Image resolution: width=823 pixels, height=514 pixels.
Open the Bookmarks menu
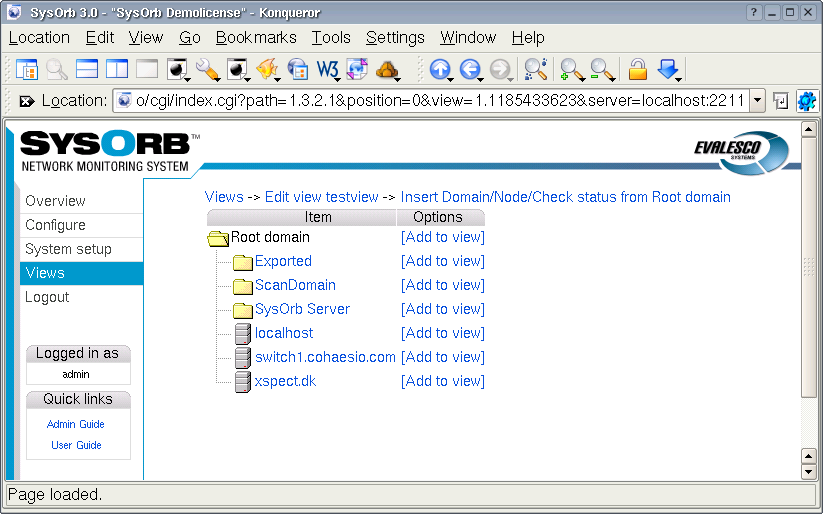256,38
